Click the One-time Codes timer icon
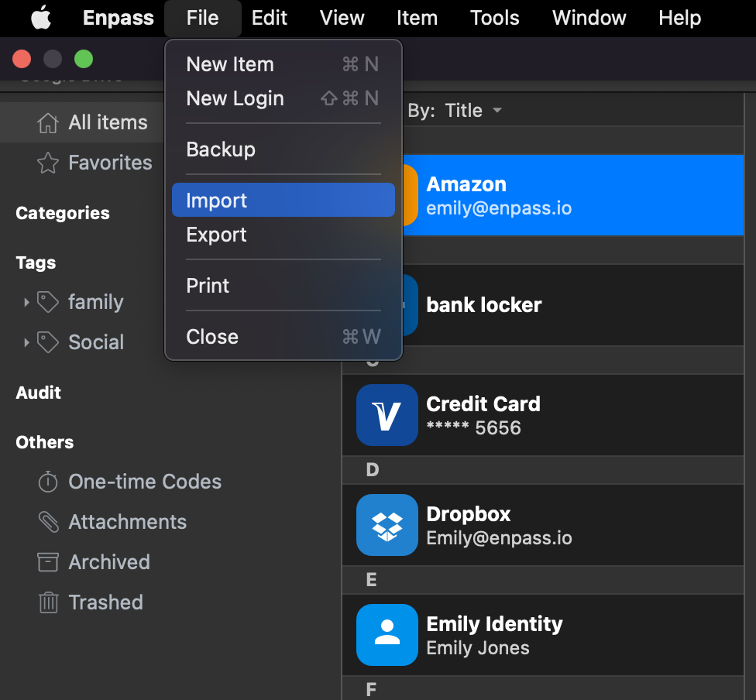The height and width of the screenshot is (700, 756). click(x=48, y=482)
